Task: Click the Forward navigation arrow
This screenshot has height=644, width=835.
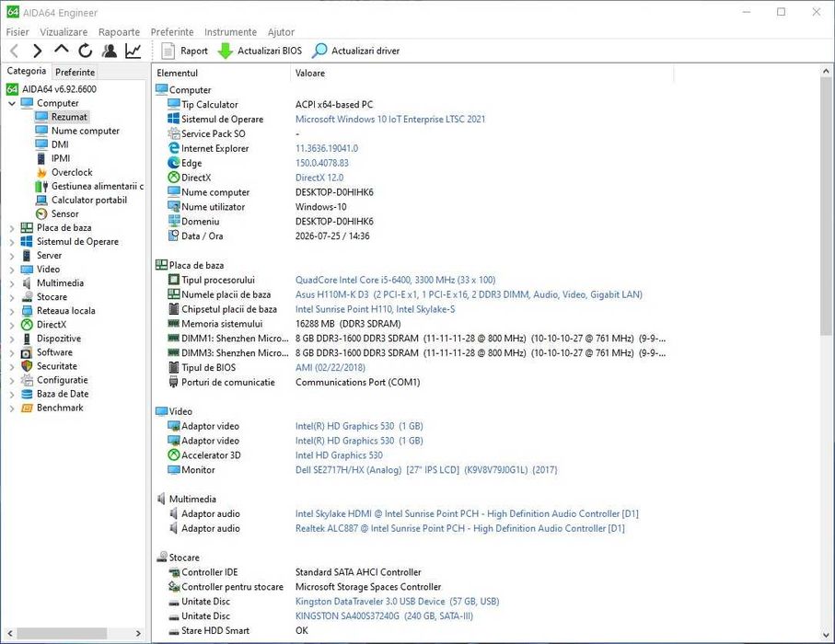Action: [37, 52]
